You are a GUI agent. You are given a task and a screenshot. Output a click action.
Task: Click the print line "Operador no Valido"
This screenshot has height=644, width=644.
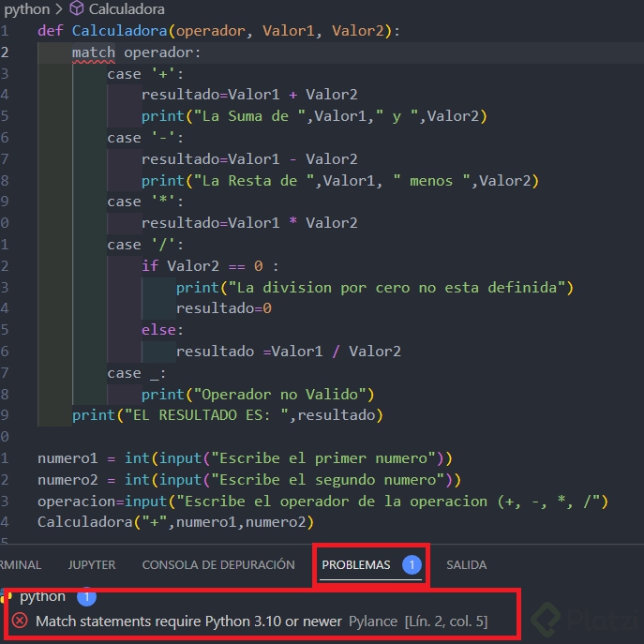coord(258,395)
